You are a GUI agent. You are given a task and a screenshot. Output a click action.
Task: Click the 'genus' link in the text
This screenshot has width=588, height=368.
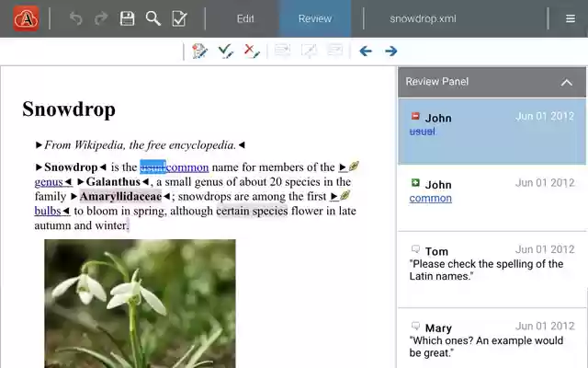pyautogui.click(x=49, y=182)
